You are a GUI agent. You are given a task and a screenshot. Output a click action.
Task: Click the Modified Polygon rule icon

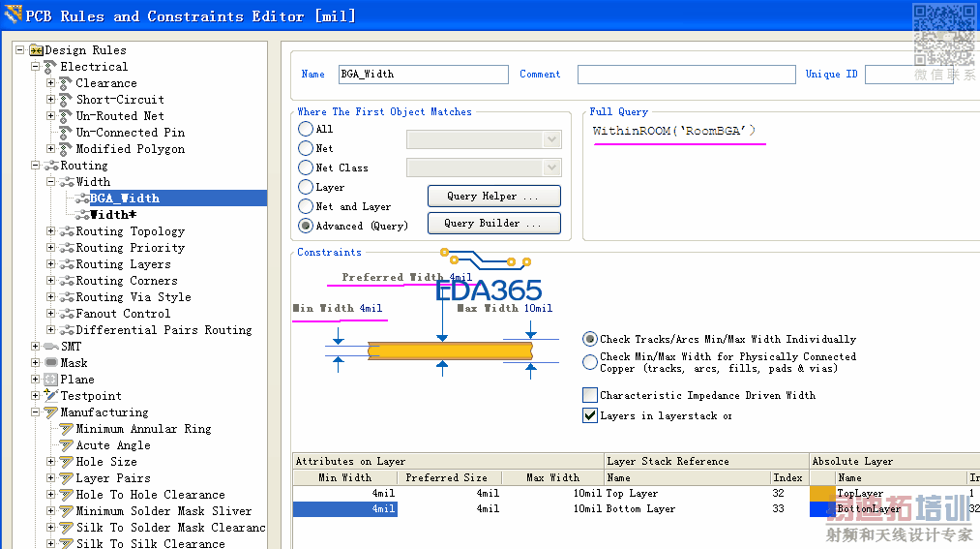(66, 149)
